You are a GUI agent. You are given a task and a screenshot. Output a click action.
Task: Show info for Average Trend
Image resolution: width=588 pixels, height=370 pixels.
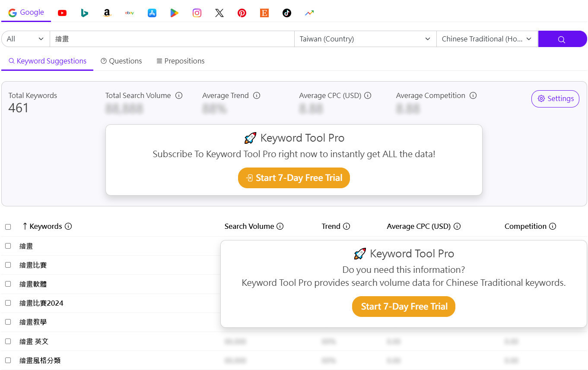[x=257, y=95]
